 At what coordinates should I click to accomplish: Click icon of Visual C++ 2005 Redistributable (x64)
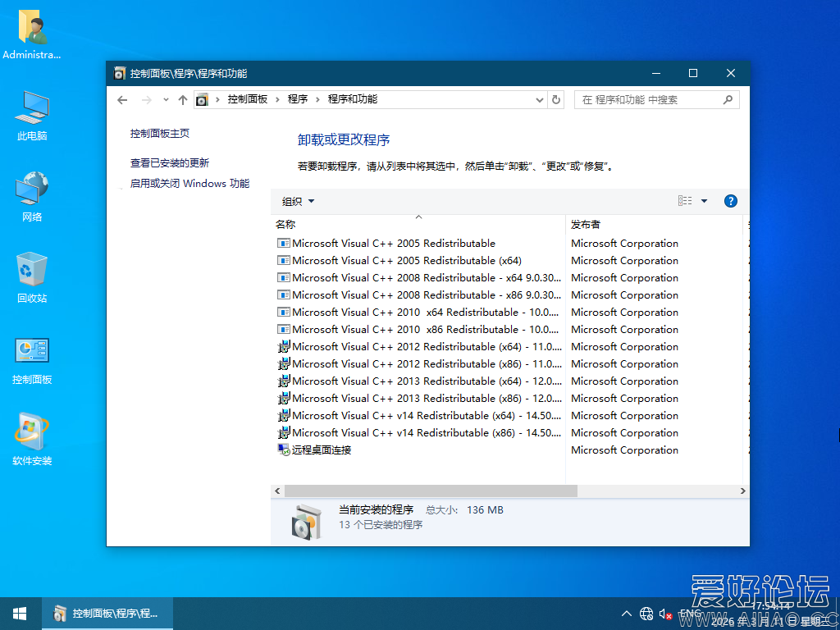(x=283, y=261)
